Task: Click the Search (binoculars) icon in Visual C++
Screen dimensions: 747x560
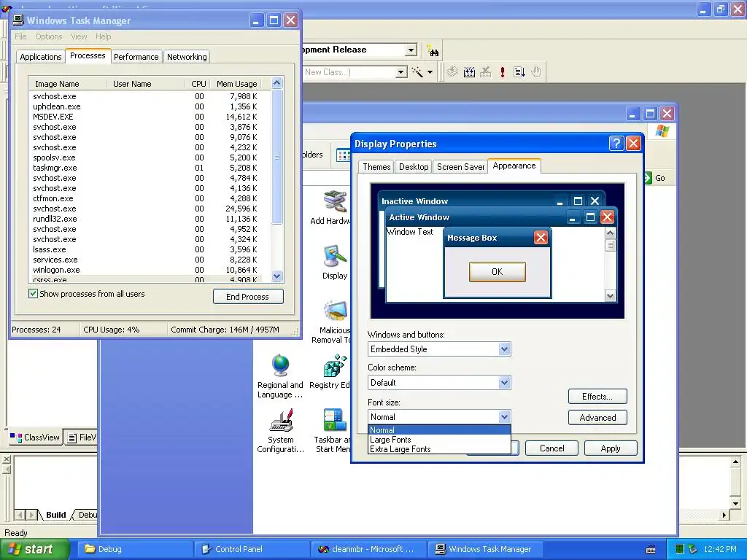Action: (433, 50)
